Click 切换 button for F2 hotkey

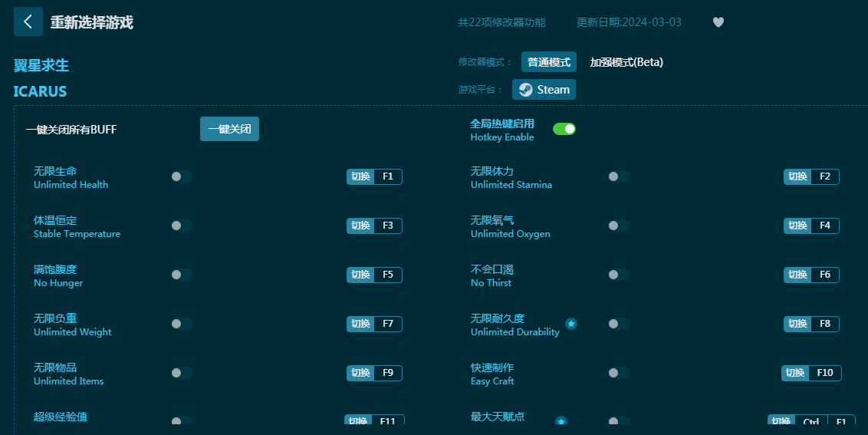pyautogui.click(x=797, y=176)
